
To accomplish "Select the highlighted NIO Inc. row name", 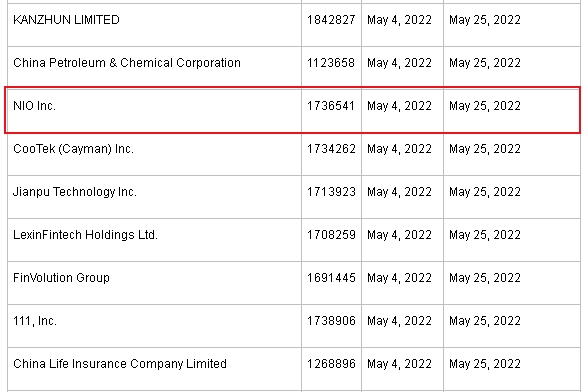I will (x=34, y=106).
